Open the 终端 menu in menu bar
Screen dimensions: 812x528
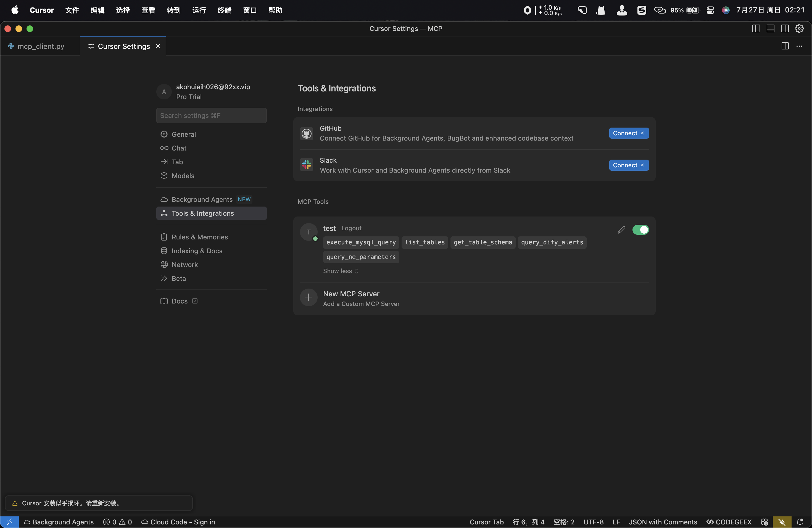tap(224, 10)
